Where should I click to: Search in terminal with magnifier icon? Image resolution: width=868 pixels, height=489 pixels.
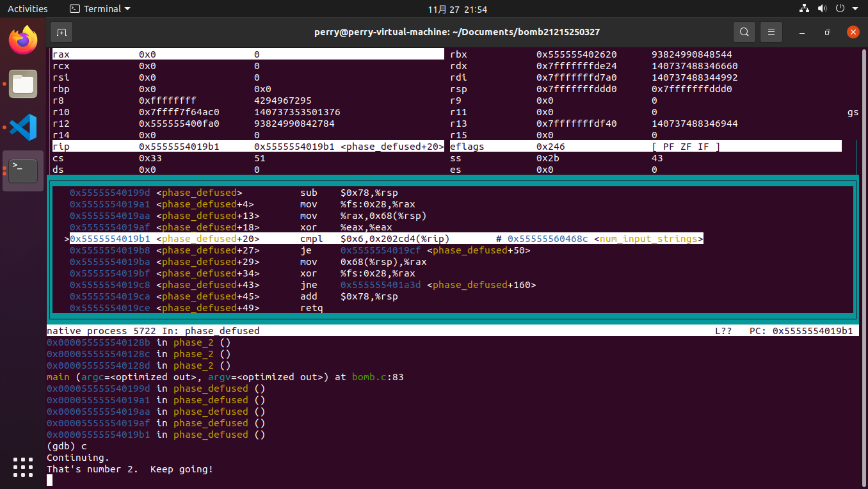tap(744, 32)
